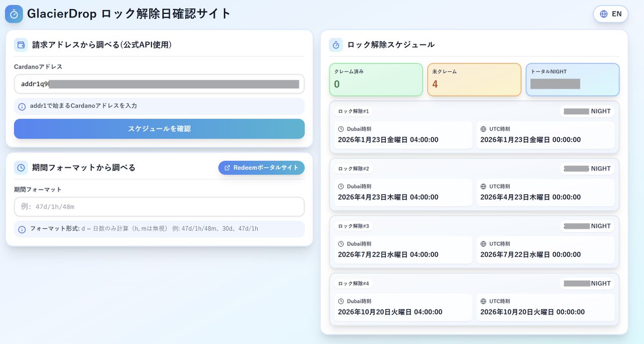644x344 pixels.
Task: Click the NIGHT amount badge of ロック解除#1
Action: point(587,111)
